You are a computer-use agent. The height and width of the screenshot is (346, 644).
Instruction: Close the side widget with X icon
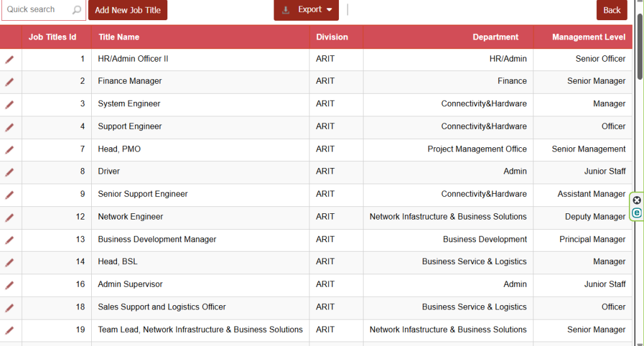(636, 200)
